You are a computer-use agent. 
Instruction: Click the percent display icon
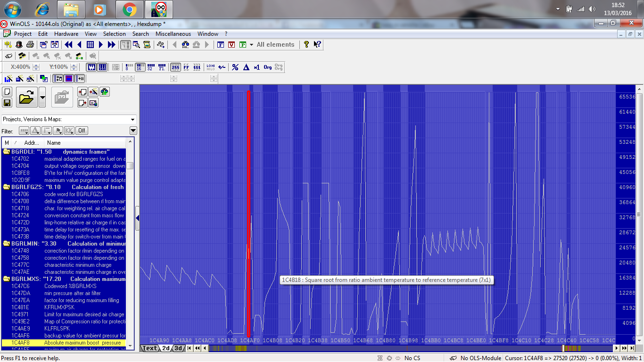[x=235, y=67]
